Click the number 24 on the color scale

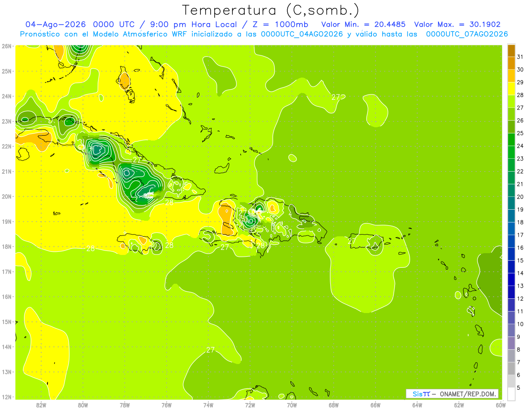(520, 146)
